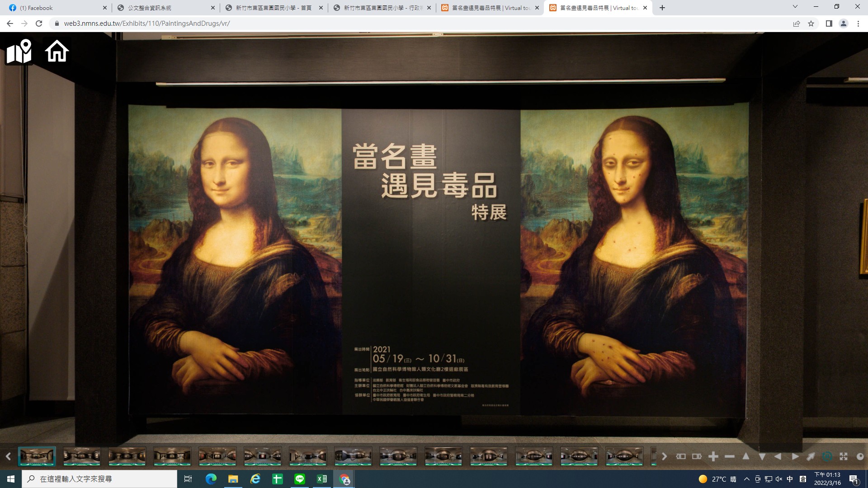Pan view left with the left triangle
The image size is (868, 488).
(778, 456)
